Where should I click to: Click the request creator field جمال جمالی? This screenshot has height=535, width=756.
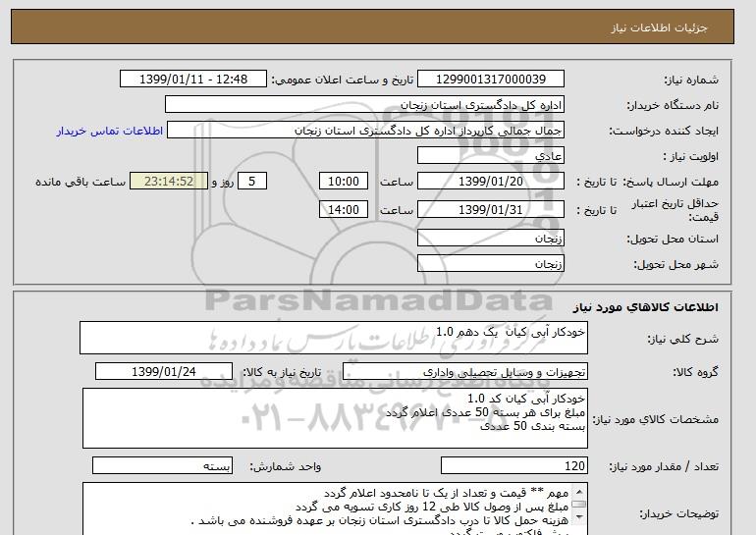[365, 131]
